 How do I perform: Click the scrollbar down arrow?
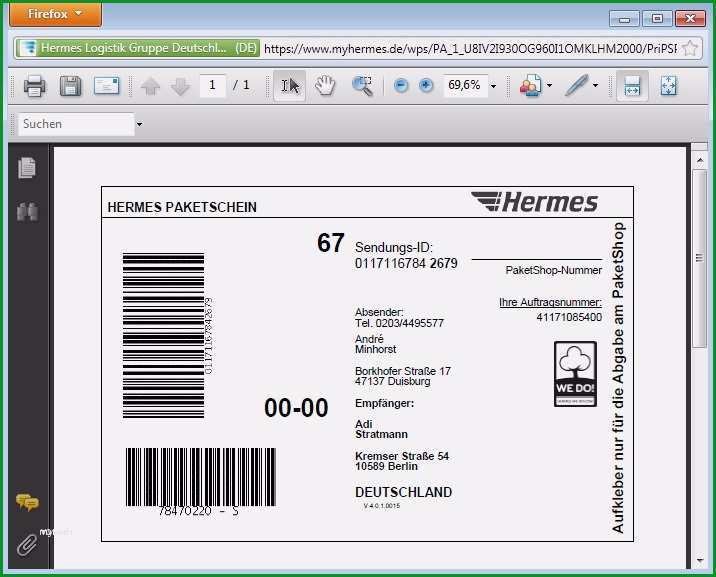pyautogui.click(x=700, y=560)
